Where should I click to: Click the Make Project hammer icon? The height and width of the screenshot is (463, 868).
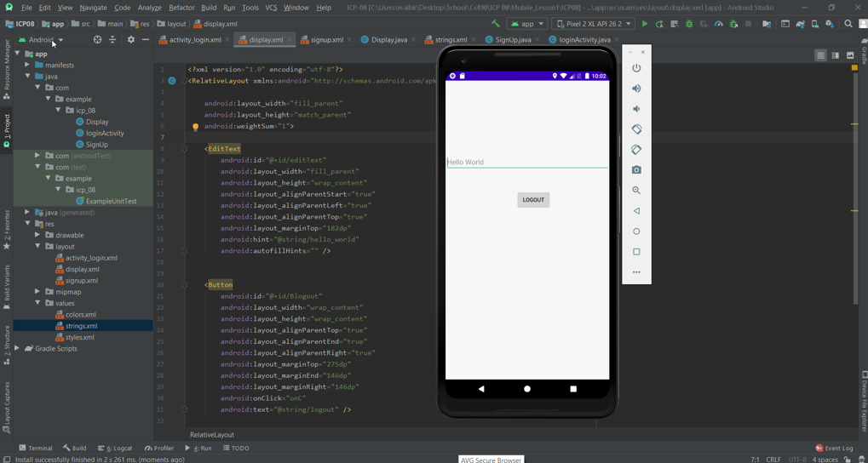[x=496, y=24]
